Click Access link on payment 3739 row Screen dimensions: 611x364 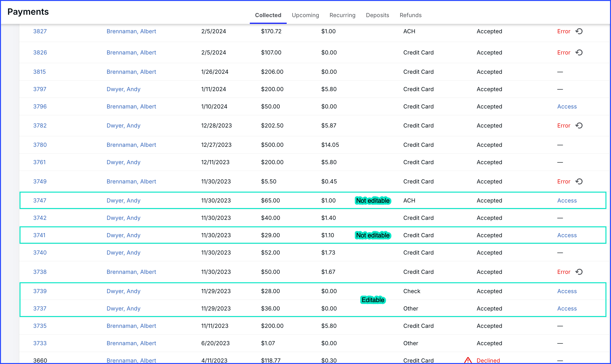(567, 291)
